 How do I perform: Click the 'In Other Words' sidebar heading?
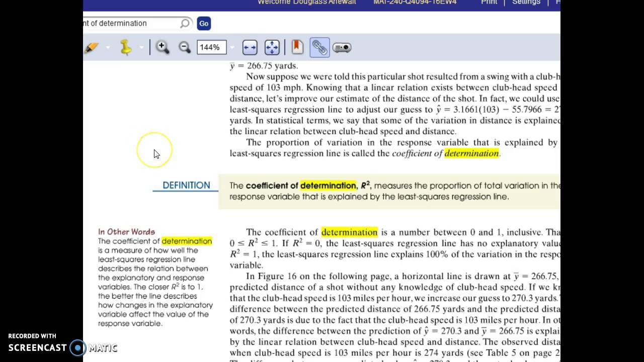pyautogui.click(x=126, y=232)
